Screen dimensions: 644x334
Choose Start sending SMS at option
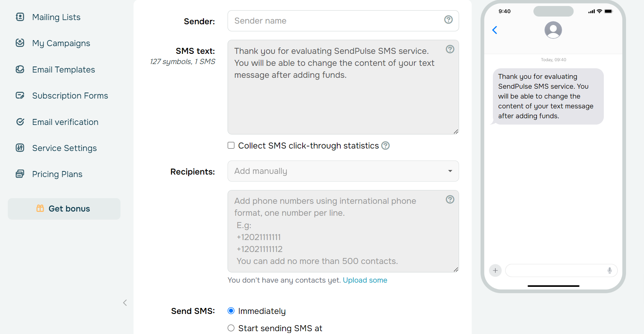click(231, 328)
